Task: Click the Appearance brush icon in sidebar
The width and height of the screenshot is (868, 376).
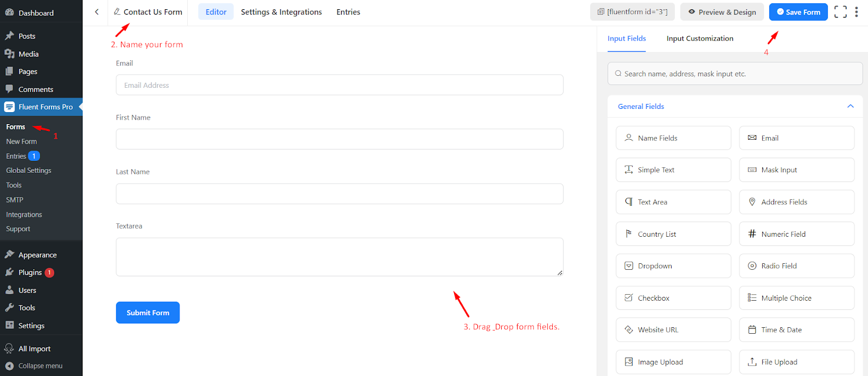Action: point(9,254)
